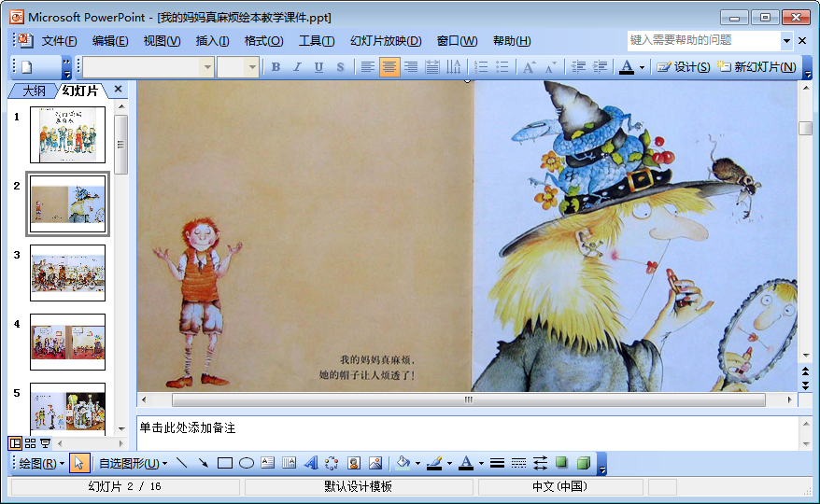
Task: Apply distributed alignment
Action: 432,67
